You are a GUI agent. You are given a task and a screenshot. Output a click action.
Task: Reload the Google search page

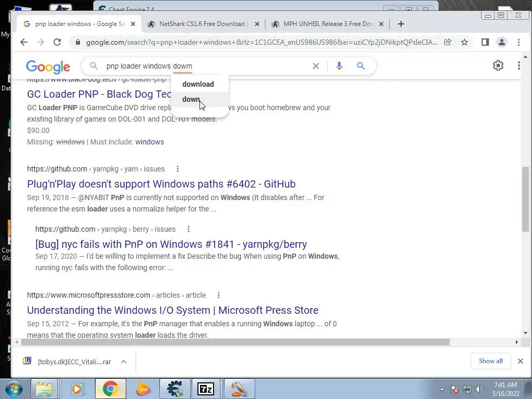pyautogui.click(x=57, y=42)
